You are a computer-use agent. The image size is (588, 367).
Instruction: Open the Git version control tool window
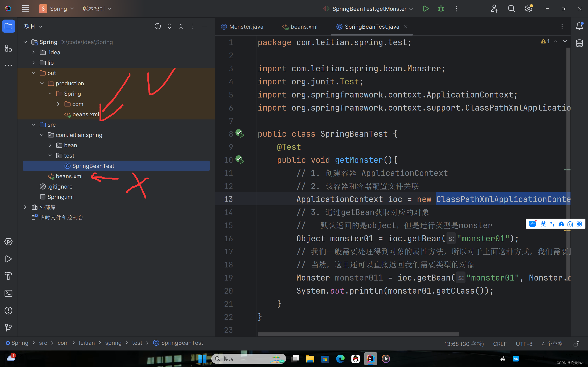point(8,328)
